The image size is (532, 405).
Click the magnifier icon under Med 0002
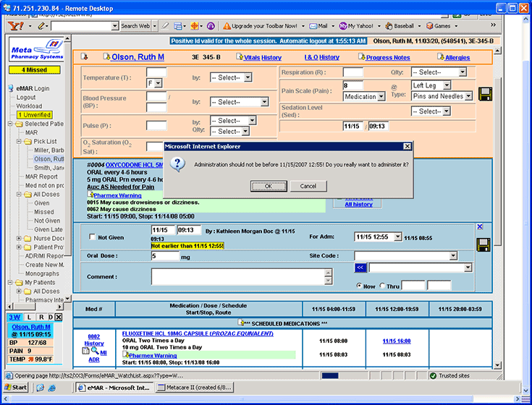[93, 351]
